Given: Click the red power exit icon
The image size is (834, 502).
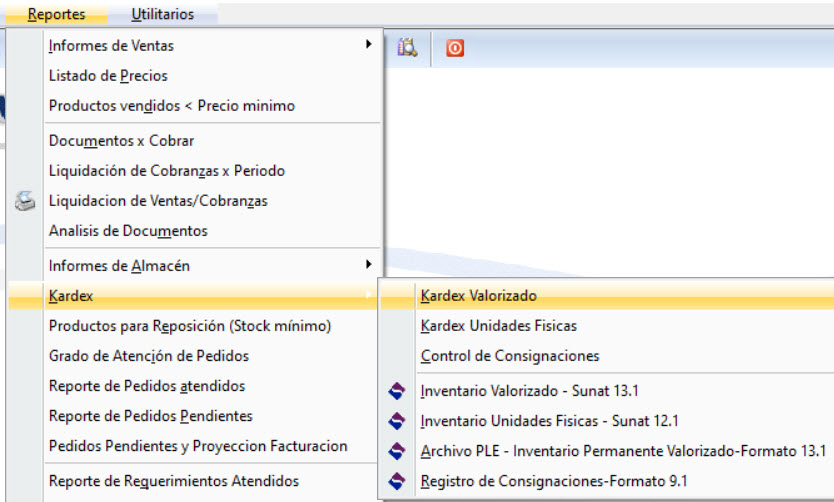Looking at the screenshot, I should tap(455, 48).
